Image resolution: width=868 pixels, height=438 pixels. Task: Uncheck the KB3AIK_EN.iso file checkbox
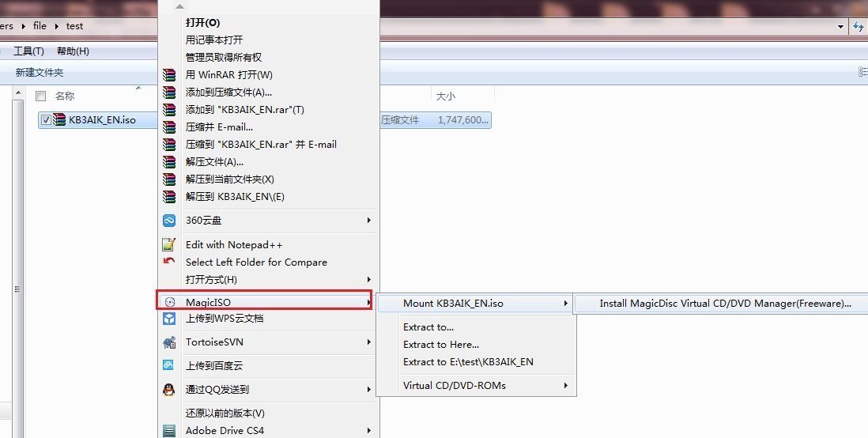click(x=46, y=119)
